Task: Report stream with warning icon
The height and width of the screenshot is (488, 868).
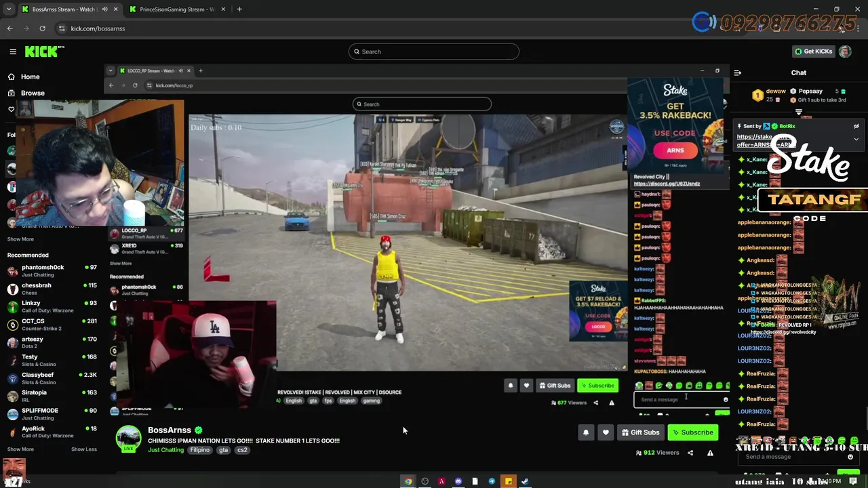Action: pos(710,453)
